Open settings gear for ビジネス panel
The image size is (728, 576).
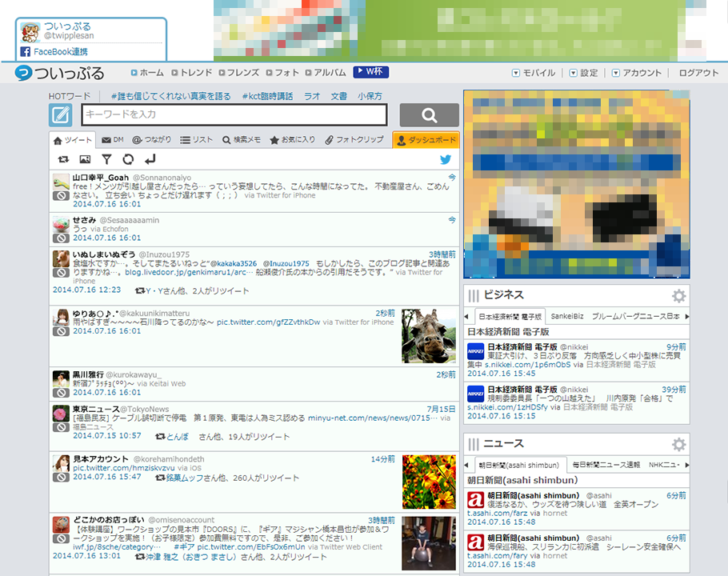tap(678, 296)
